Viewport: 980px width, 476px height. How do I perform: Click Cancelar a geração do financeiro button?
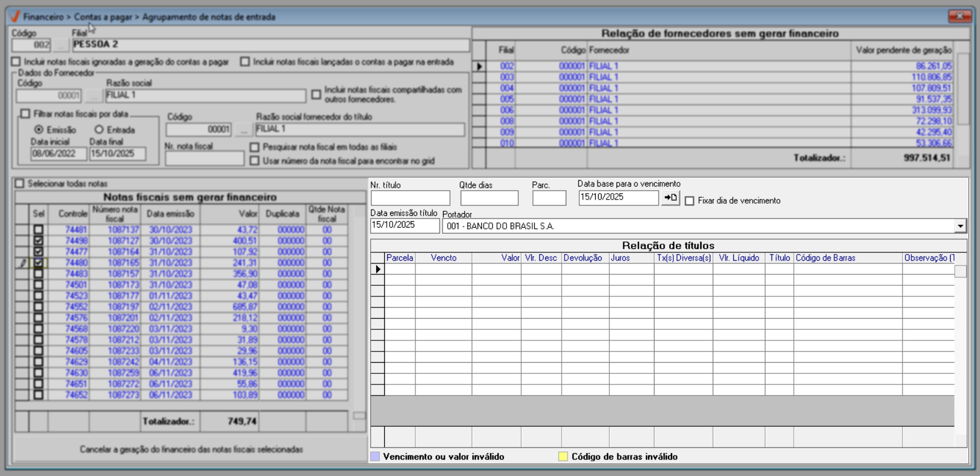[x=191, y=450]
